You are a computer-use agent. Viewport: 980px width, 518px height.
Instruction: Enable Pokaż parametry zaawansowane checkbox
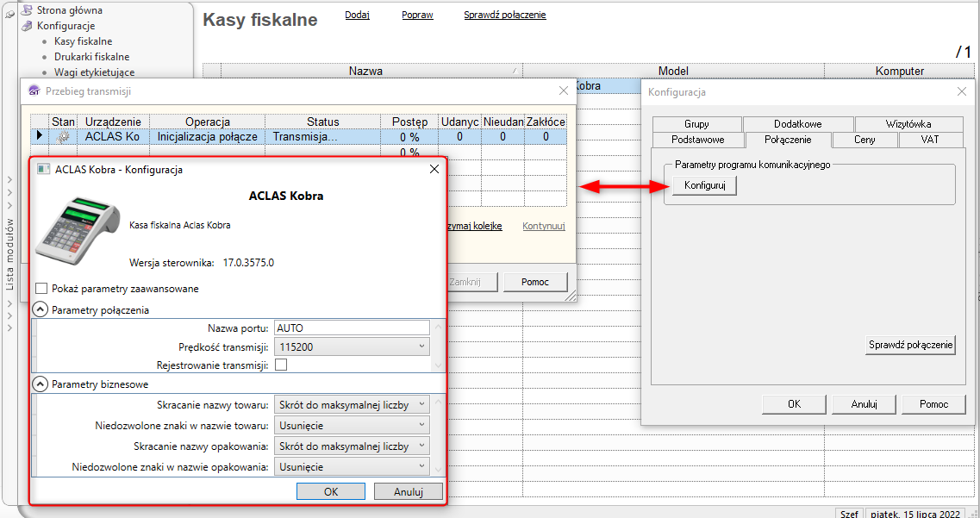[42, 289]
